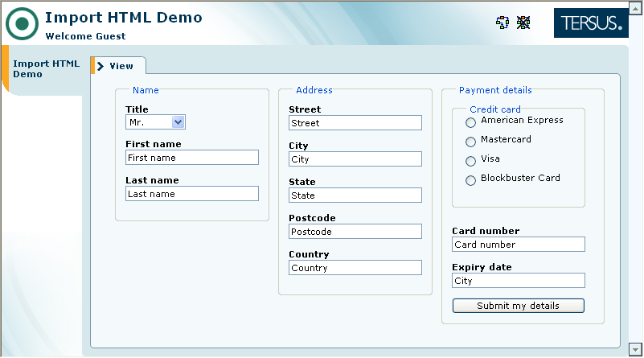Screen dimensions: 644x358
Task: Click the Tersus logo
Action: 591,23
